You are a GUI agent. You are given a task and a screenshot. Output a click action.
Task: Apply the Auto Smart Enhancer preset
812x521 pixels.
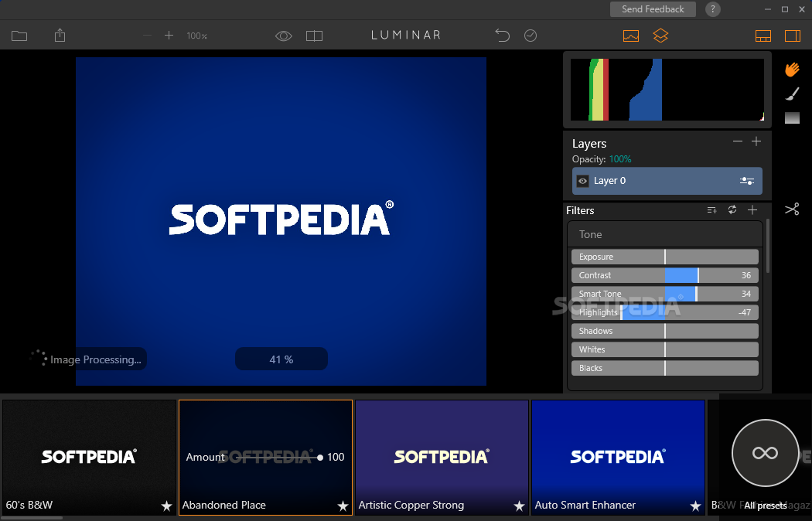(x=618, y=457)
